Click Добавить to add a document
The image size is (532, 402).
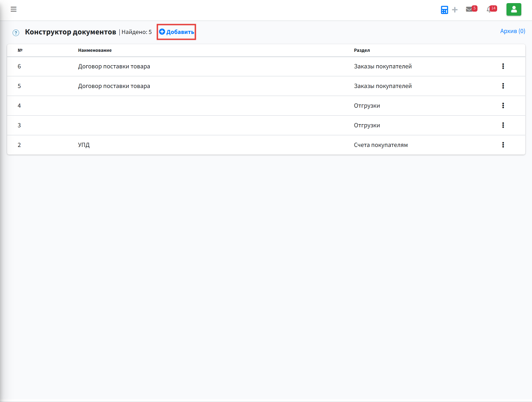177,32
